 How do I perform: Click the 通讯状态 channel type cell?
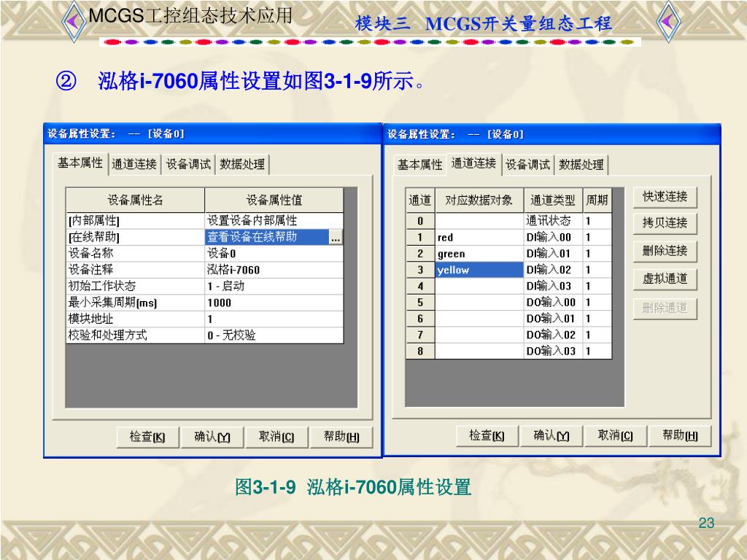[x=553, y=221]
